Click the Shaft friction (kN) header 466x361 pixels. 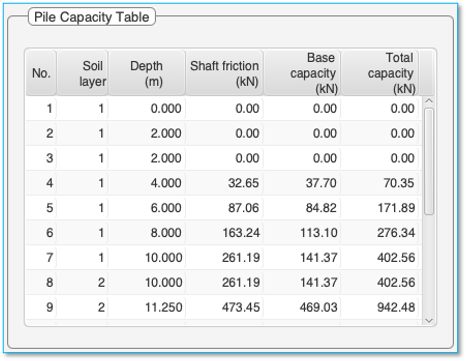(x=224, y=73)
